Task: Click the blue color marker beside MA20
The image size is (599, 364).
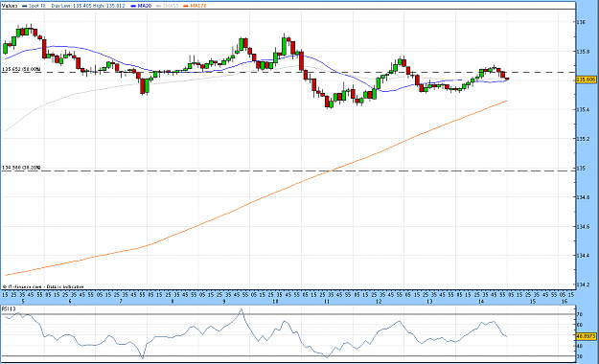Action: [133, 6]
